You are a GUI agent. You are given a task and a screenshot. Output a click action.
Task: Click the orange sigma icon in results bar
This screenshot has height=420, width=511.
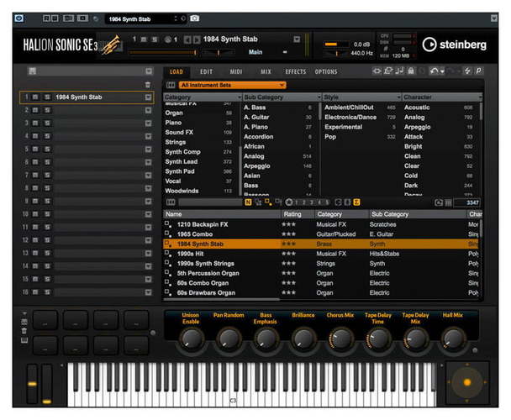click(357, 202)
